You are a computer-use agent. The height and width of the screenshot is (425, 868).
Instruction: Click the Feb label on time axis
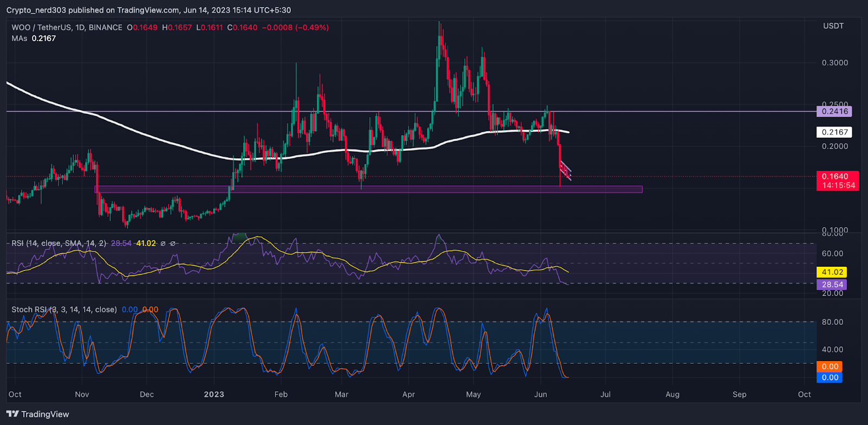[281, 394]
